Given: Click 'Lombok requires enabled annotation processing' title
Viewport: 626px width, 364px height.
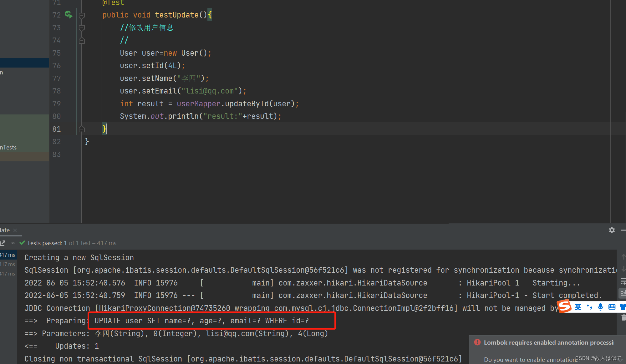Looking at the screenshot, I should tap(549, 342).
